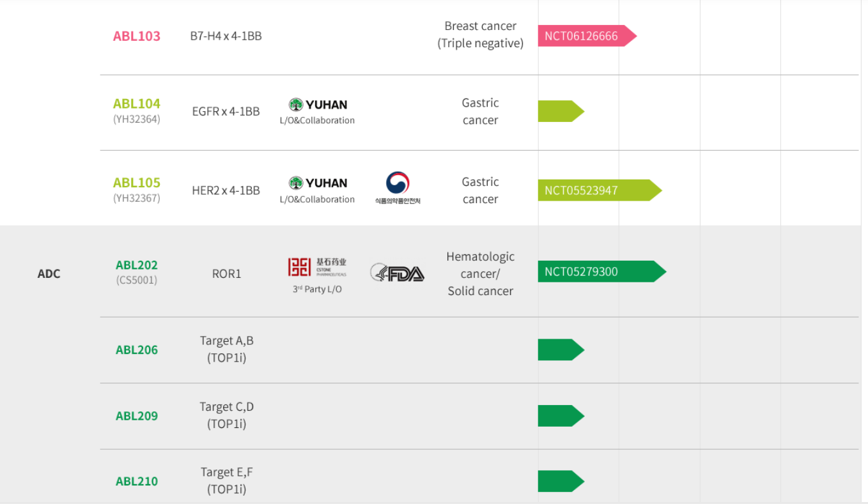Select the ABL104 pipeline name
This screenshot has width=868, height=504.
tap(137, 103)
